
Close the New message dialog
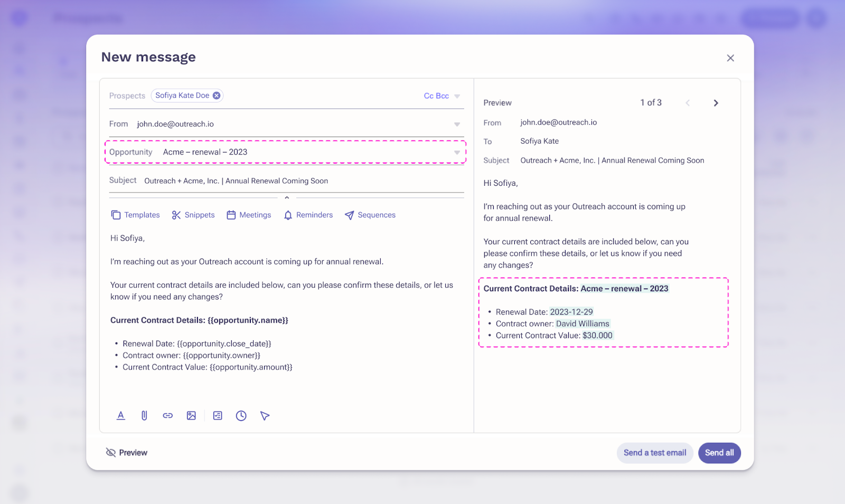point(730,58)
